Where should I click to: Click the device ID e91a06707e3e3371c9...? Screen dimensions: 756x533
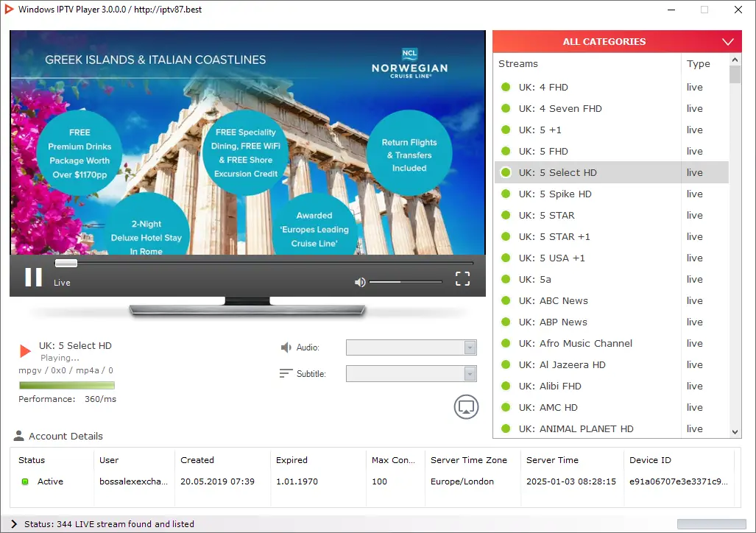coord(679,481)
